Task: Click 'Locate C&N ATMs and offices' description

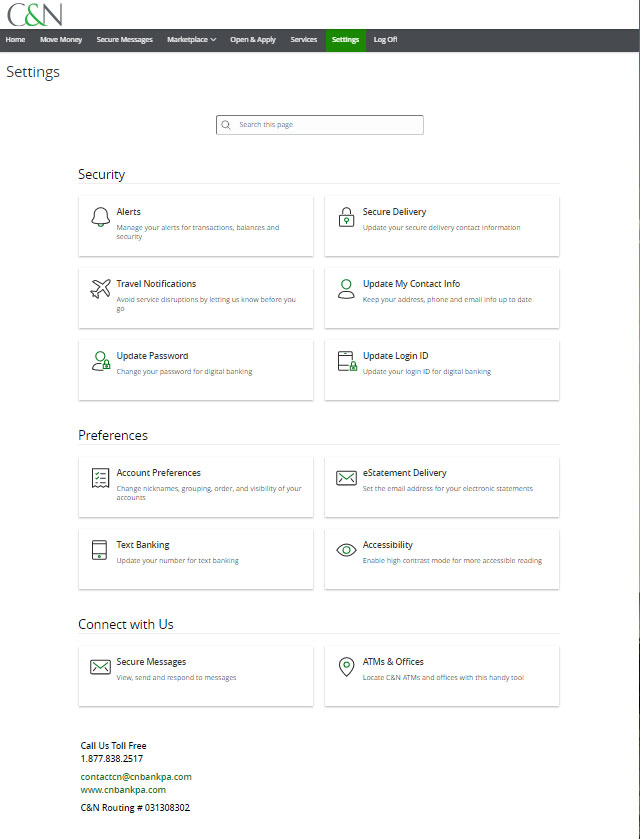Action: click(x=443, y=677)
